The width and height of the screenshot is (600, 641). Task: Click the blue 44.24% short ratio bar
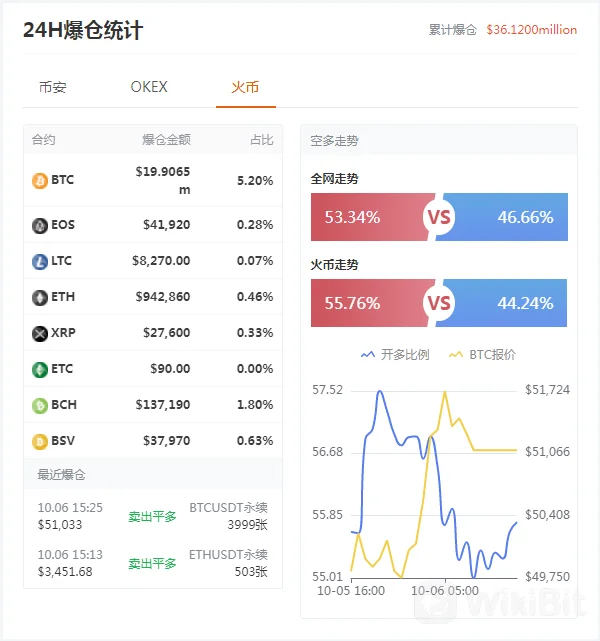(504, 303)
